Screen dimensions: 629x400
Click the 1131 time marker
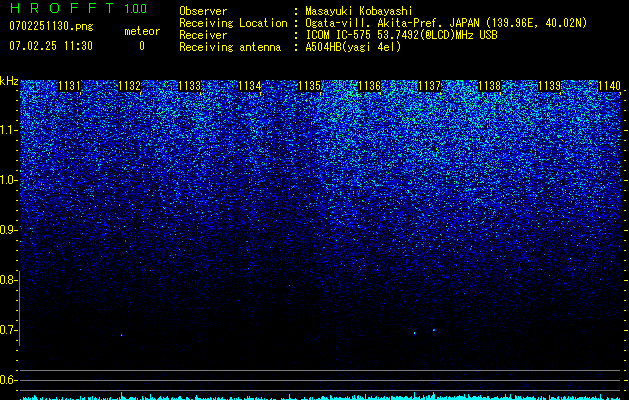pyautogui.click(x=69, y=86)
